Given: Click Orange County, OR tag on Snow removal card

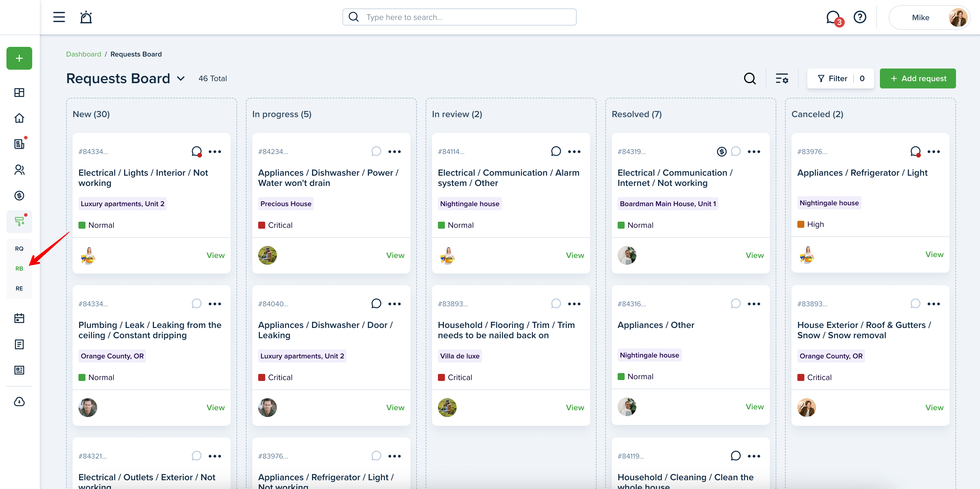Looking at the screenshot, I should pos(831,356).
